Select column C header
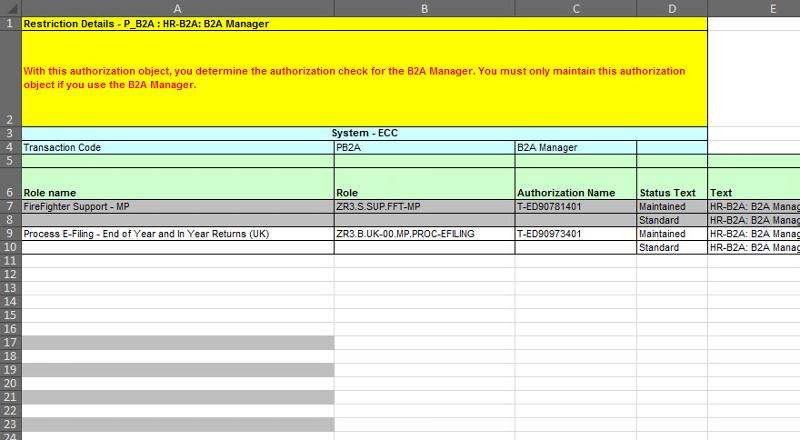 click(x=576, y=8)
